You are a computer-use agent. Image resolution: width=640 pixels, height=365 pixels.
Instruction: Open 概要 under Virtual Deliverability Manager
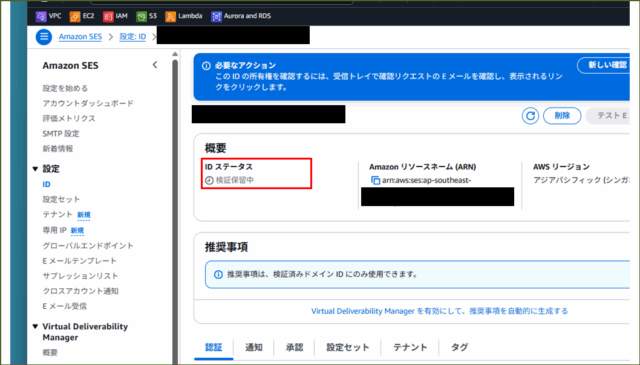[50, 352]
